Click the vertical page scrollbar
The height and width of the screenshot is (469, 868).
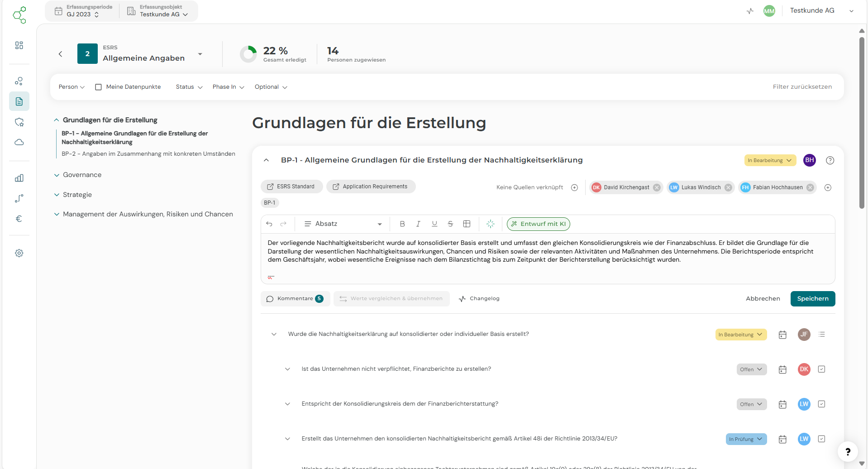pos(862,122)
